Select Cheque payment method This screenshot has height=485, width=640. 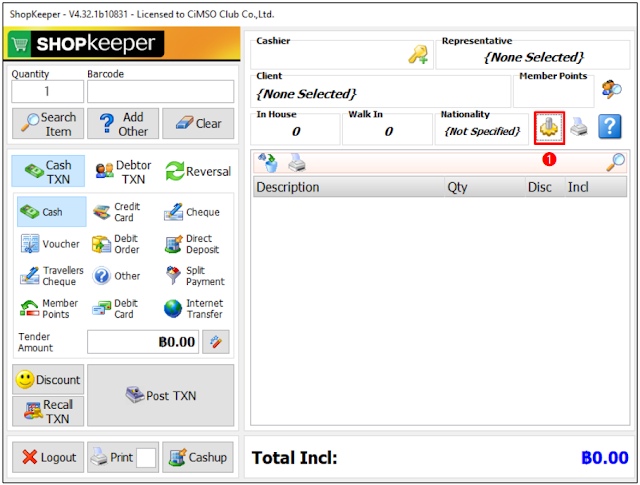click(192, 212)
